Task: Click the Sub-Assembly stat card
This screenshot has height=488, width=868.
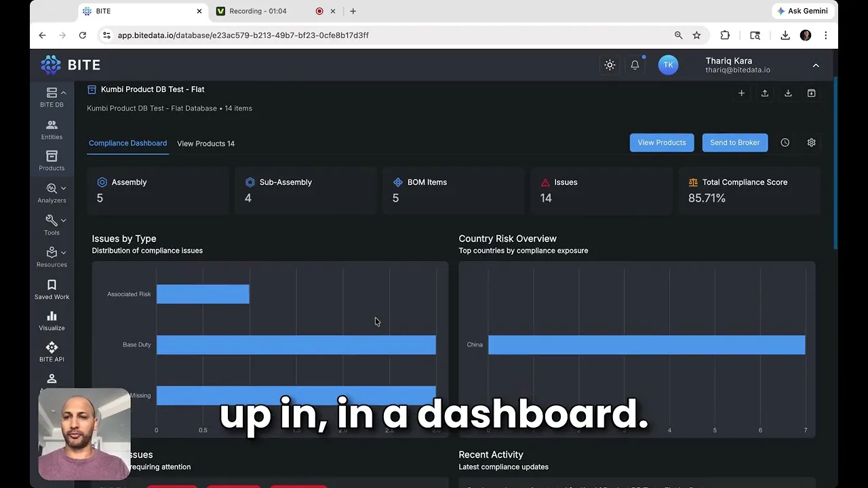Action: click(306, 190)
